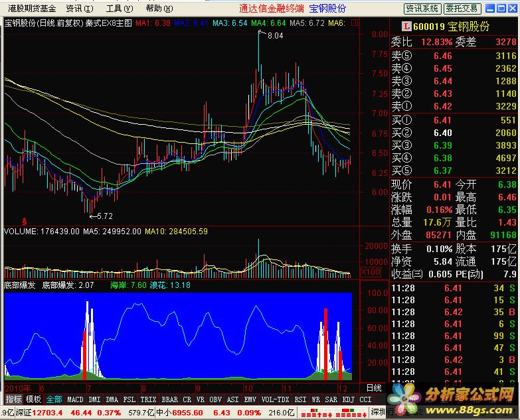Click the 委比 12.83% value

436,42
